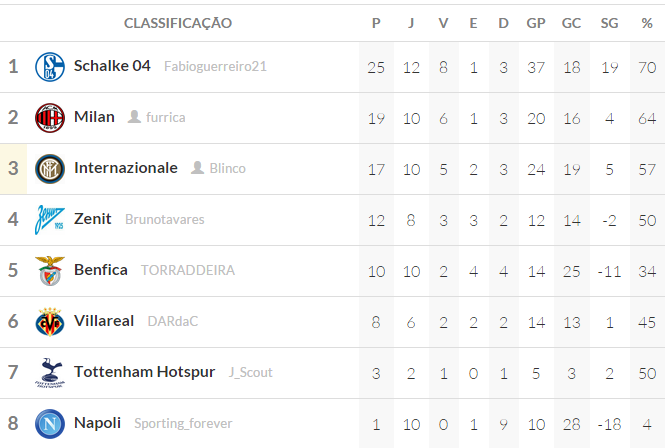Click the Internazionale club crest
Viewport: 671px width, 448px height.
click(50, 169)
